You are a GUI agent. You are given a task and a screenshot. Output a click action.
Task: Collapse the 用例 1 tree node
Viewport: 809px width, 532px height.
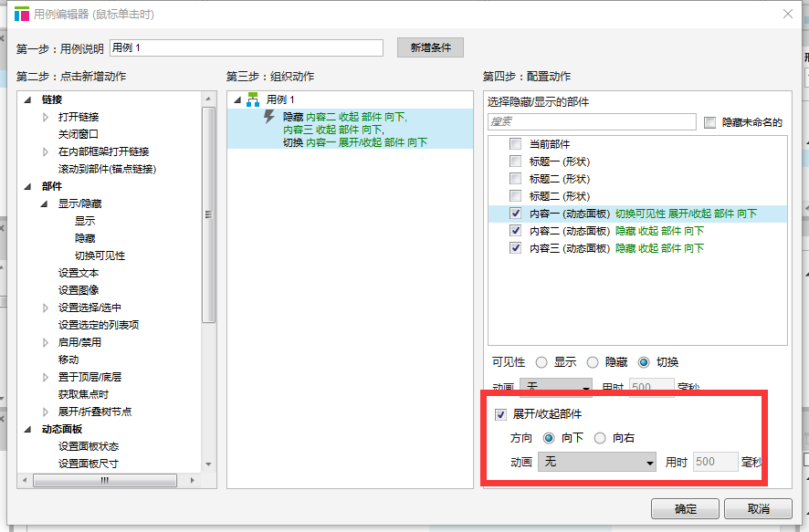point(237,99)
